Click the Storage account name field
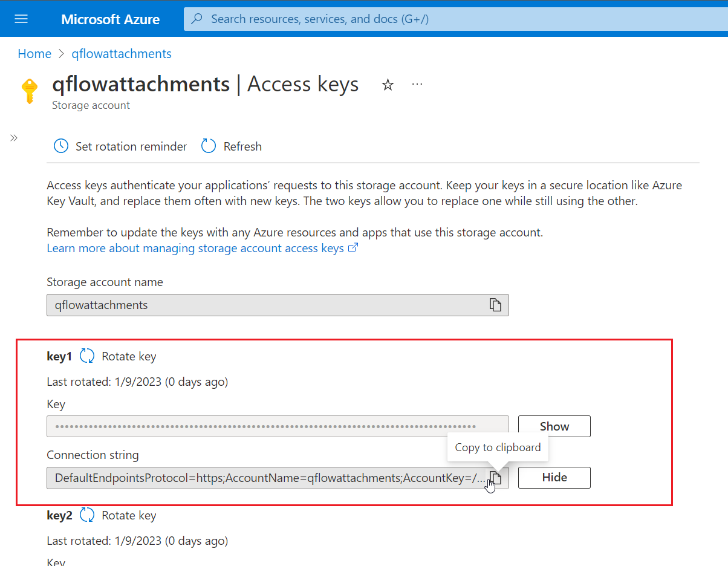728x566 pixels. pyautogui.click(x=278, y=305)
